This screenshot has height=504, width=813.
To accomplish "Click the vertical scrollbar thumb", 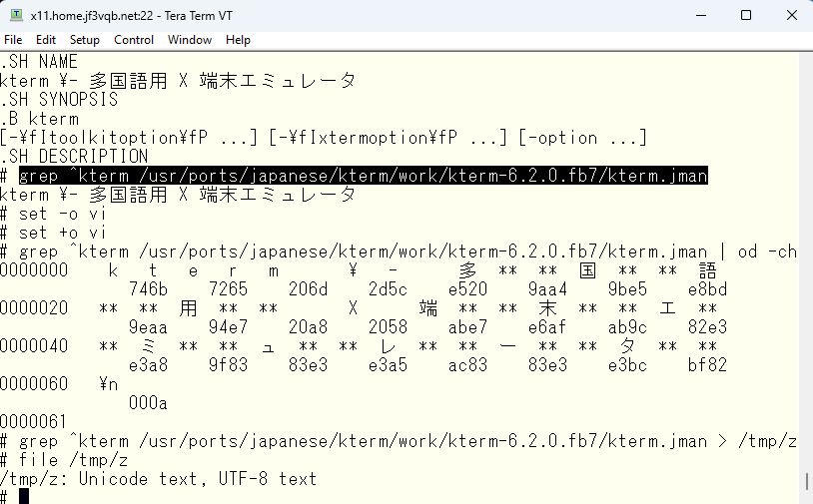I will click(x=807, y=481).
